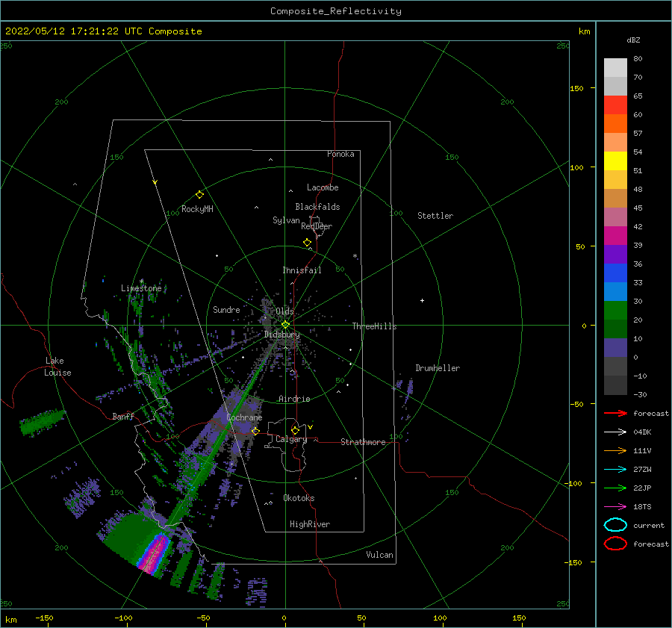Pick the lightest grey 80 dBZ swatch

(615, 68)
